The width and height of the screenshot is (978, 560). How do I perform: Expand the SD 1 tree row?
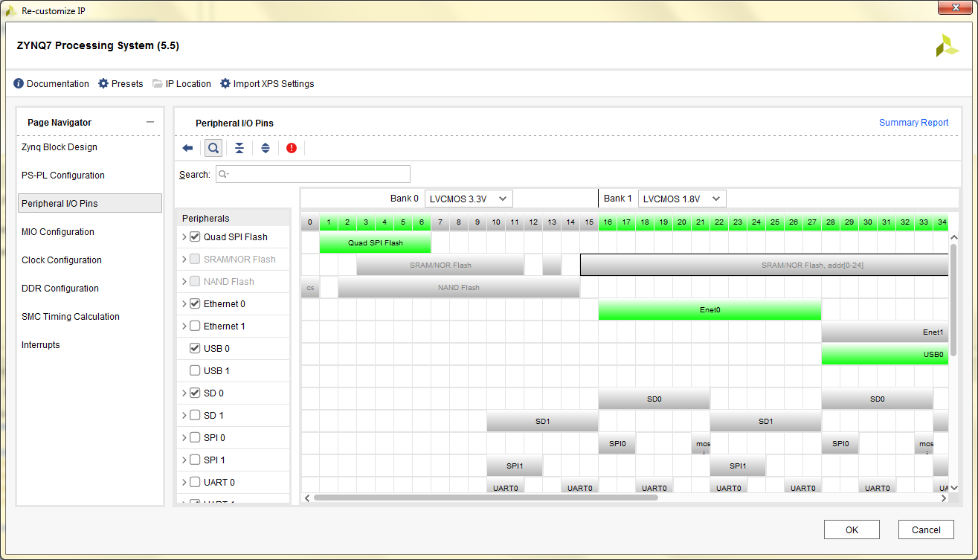coord(184,416)
